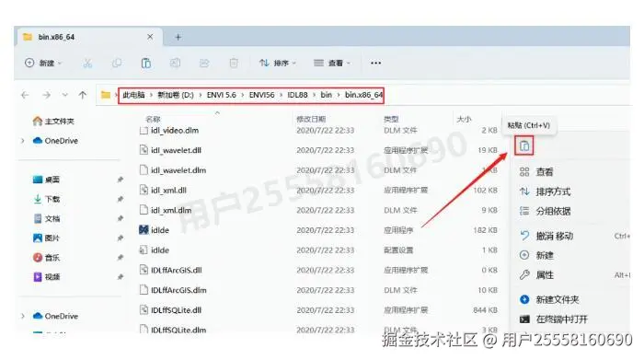Open 视频 Videos in sidebar
The width and height of the screenshot is (644, 360).
(x=46, y=277)
